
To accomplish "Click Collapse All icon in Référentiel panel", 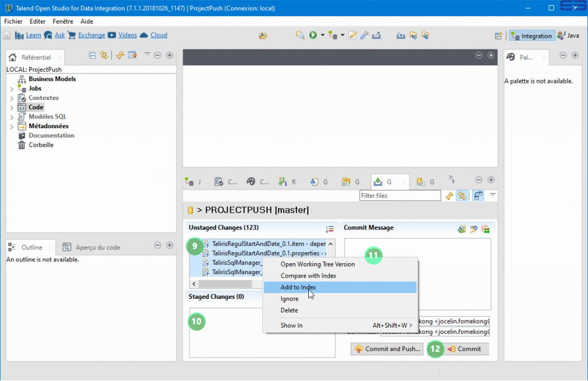I will tap(92, 55).
